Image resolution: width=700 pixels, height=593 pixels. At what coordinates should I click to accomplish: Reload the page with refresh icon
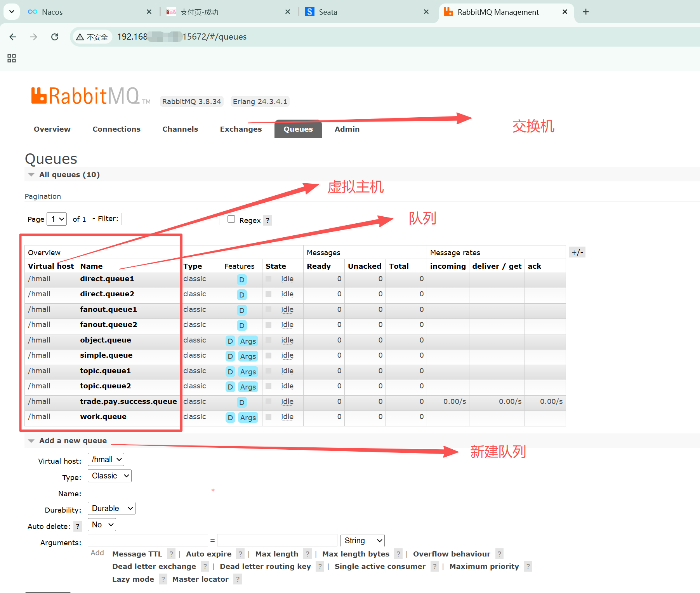[x=55, y=37]
